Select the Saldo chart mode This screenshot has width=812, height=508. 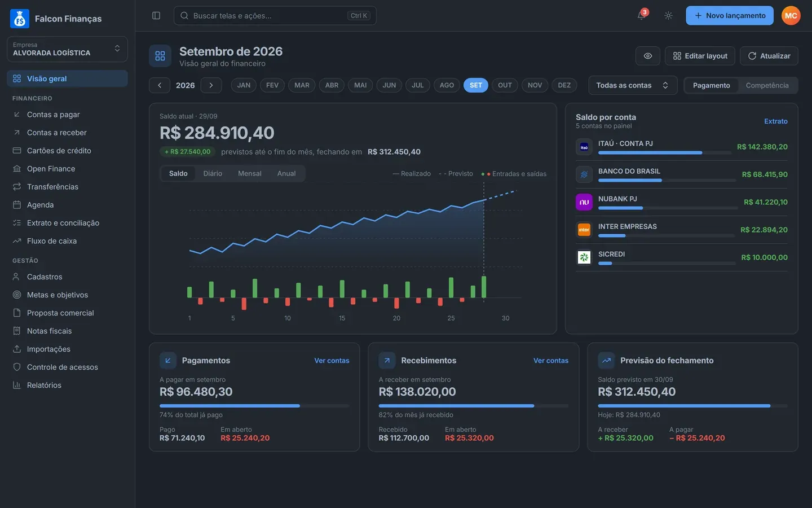click(x=178, y=173)
